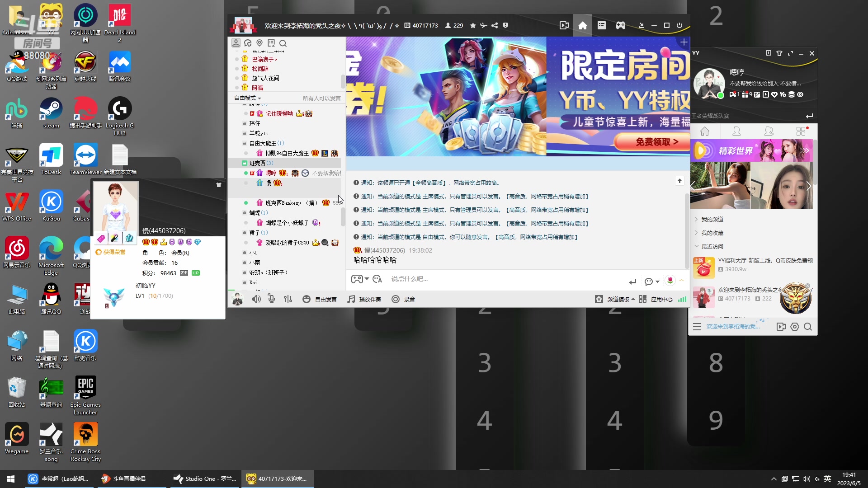The height and width of the screenshot is (488, 868).
Task: Select the member list icon at panel top
Action: (x=236, y=42)
